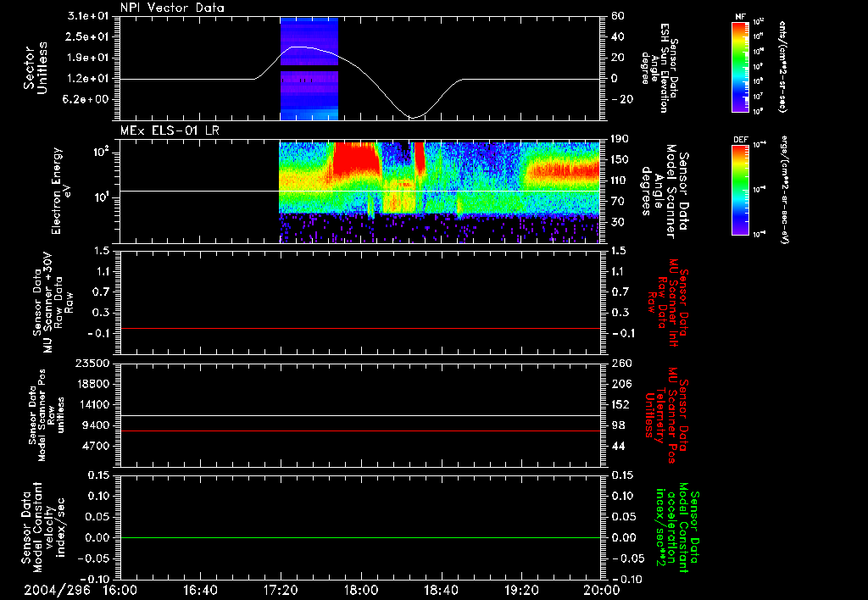Click the white horizontal line across ELS spectrogram
Screen dimensions: 868x600
(360, 191)
